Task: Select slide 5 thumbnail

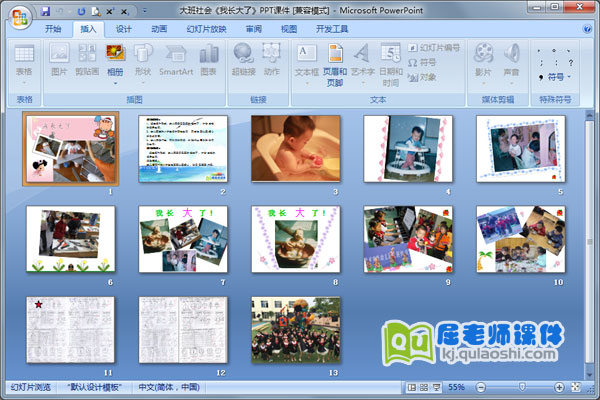Action: [x=520, y=149]
